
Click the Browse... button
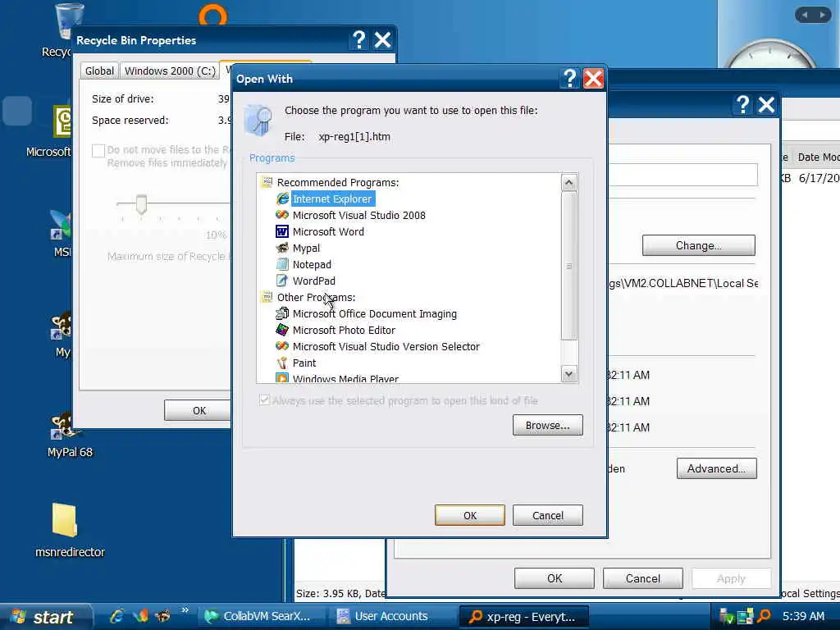[547, 426]
